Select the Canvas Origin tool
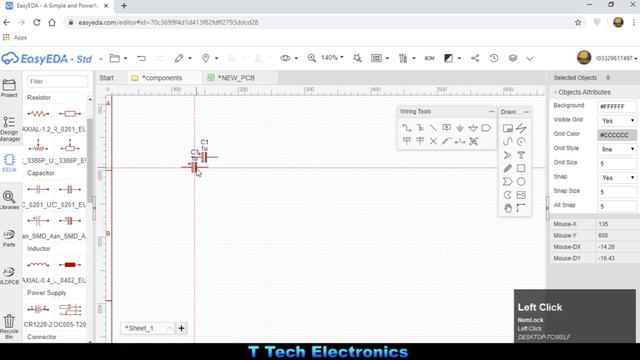Image resolution: width=640 pixels, height=360 pixels. point(521,208)
